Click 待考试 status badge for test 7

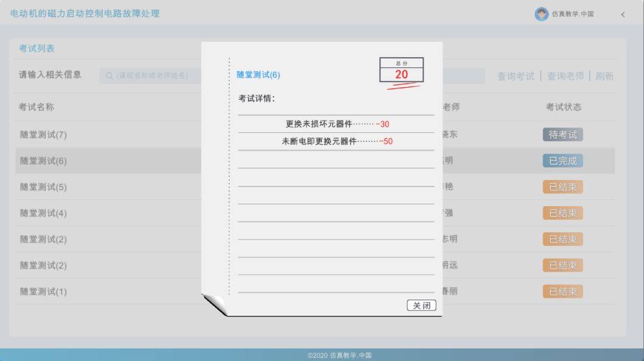[x=563, y=135]
